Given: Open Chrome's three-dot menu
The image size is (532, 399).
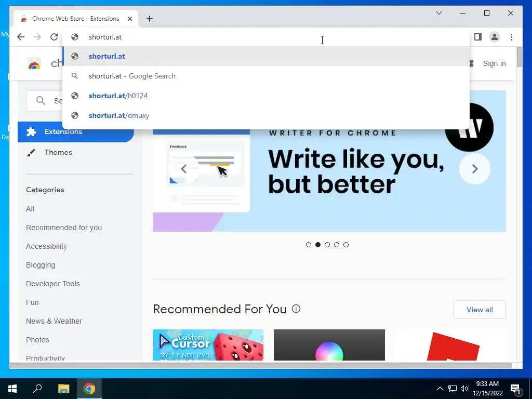Looking at the screenshot, I should pyautogui.click(x=511, y=37).
